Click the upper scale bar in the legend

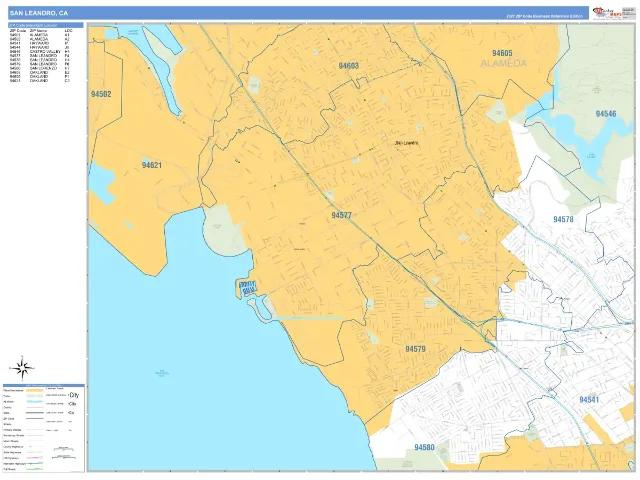63,449
